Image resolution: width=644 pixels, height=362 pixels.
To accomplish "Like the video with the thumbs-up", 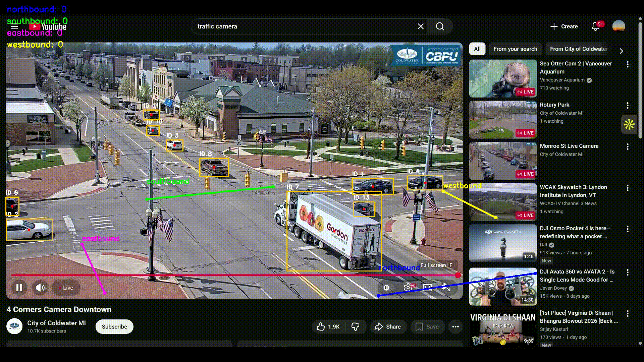I will 321,326.
